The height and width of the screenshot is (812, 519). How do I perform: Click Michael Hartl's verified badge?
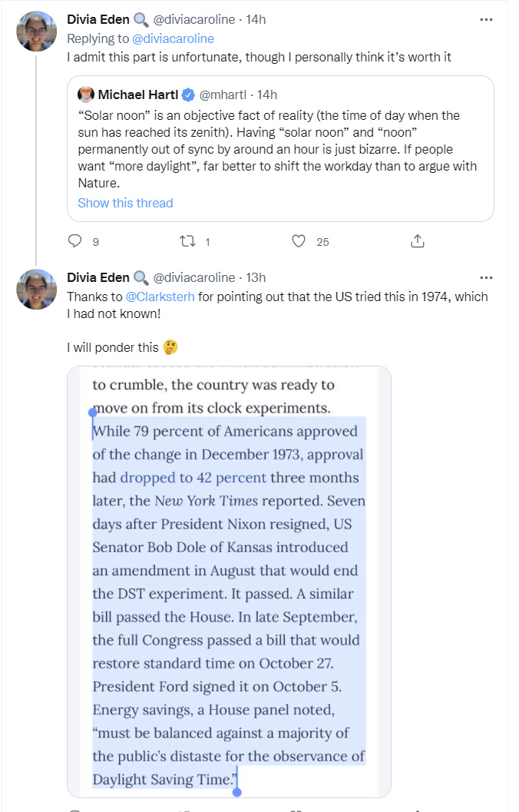(x=188, y=94)
